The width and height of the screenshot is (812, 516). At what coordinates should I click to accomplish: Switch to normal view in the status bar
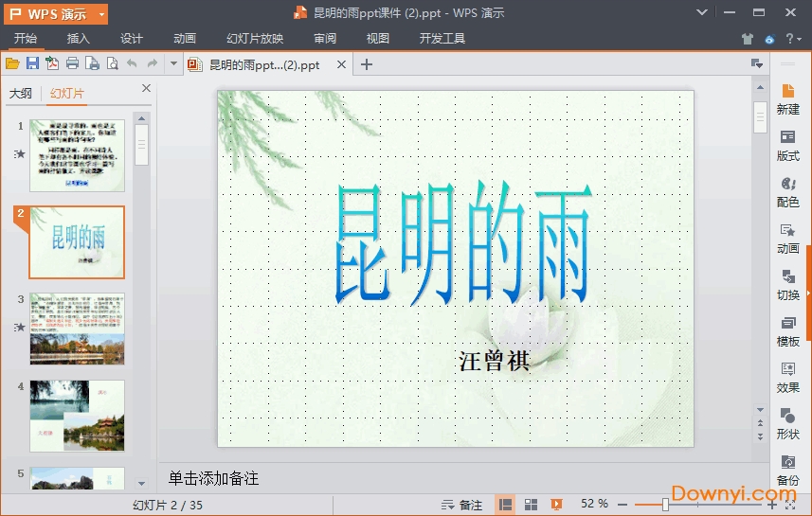(x=505, y=504)
